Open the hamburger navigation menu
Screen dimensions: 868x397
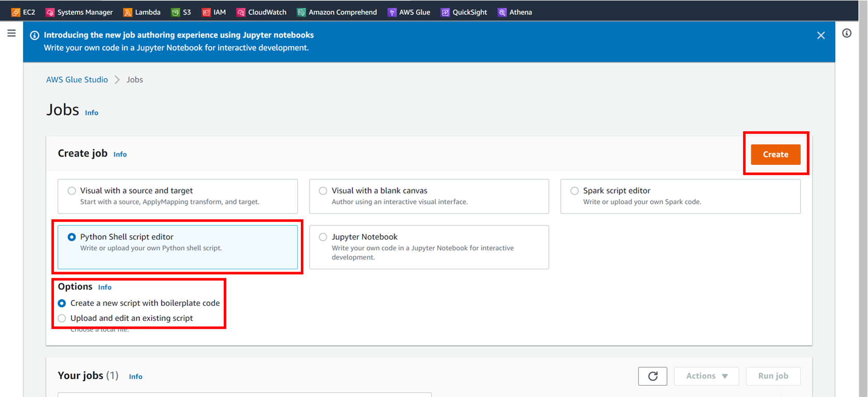(x=11, y=33)
